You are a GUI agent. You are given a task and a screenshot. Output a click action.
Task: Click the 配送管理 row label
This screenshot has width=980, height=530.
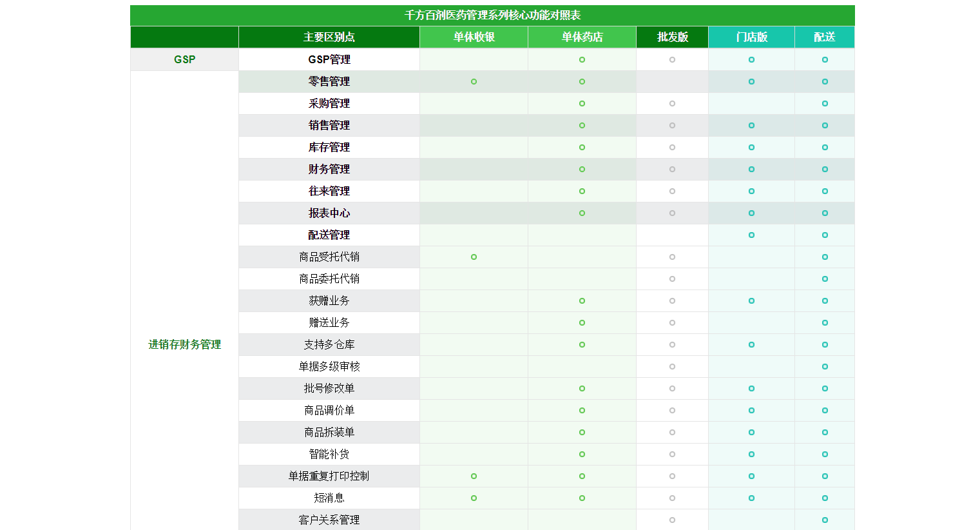(x=329, y=235)
